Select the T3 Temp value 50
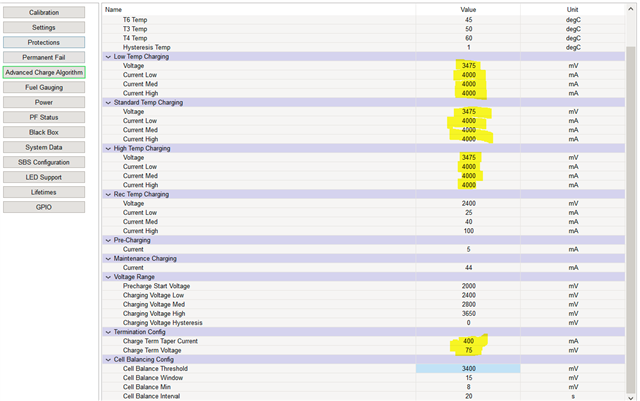The height and width of the screenshot is (401, 640). tap(468, 29)
